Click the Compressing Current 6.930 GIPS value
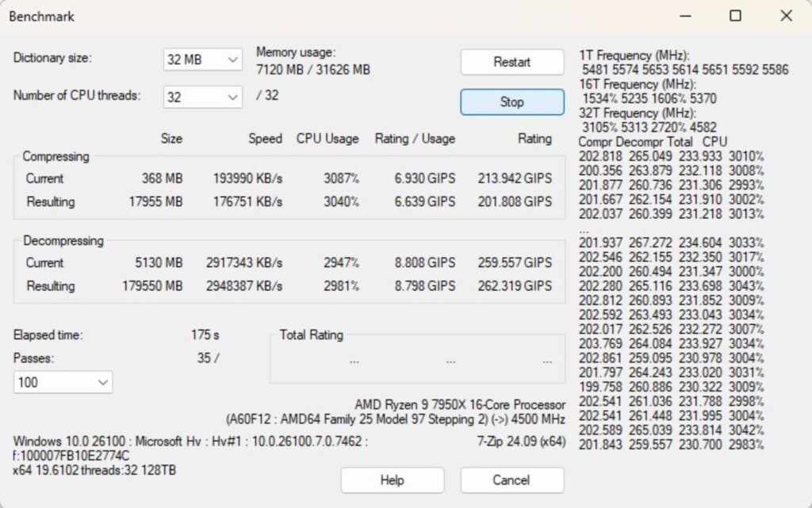Viewport: 812px width, 508px height. coord(425,178)
